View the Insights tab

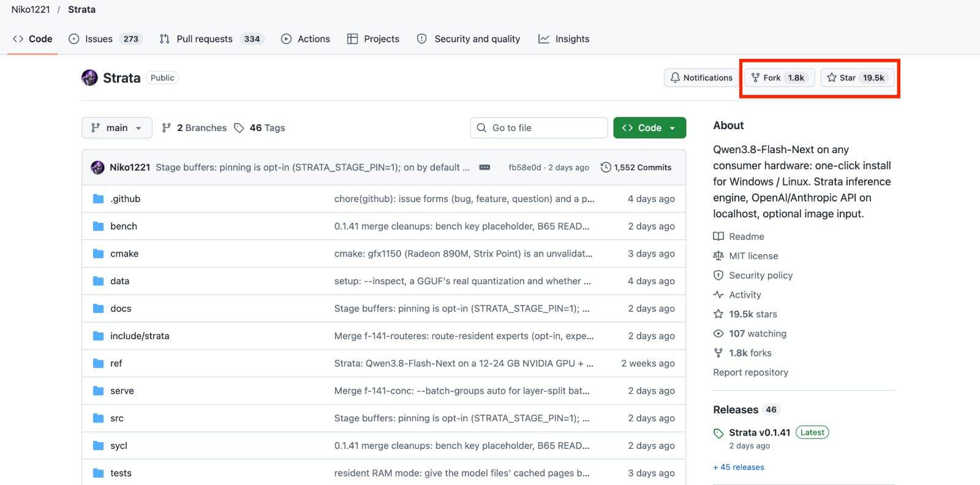click(563, 39)
